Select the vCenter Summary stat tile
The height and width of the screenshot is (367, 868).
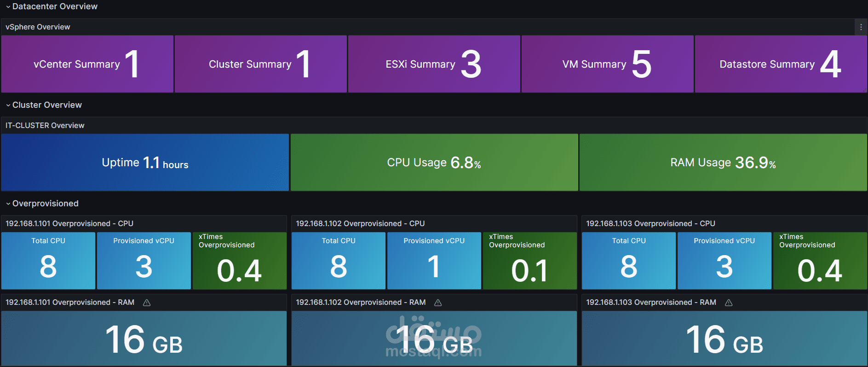87,64
